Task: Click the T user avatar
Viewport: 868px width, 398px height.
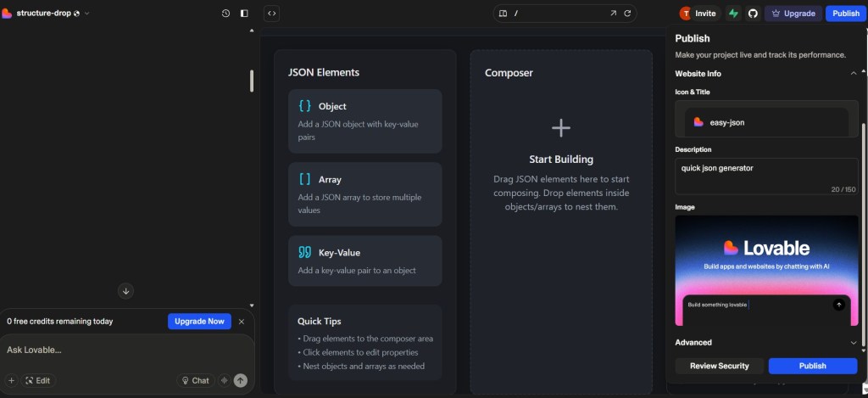Action: (x=686, y=14)
